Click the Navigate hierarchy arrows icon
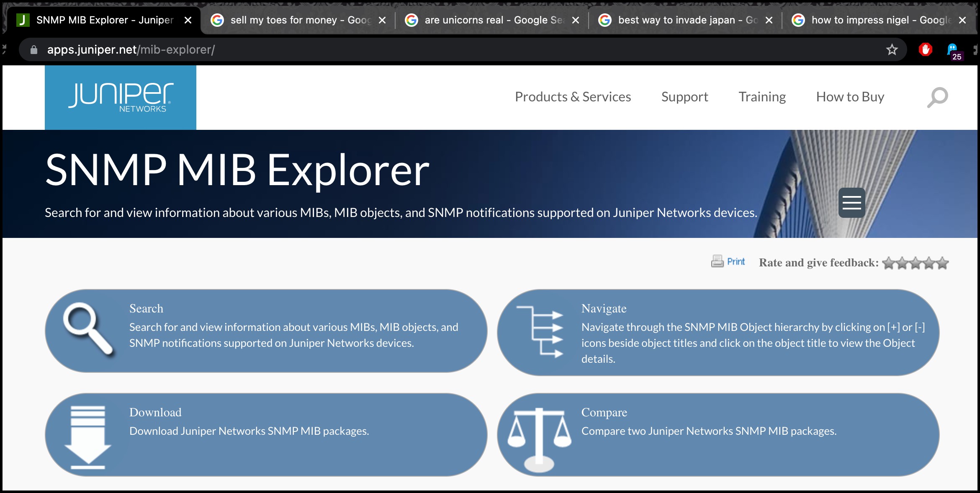This screenshot has width=980, height=493. pos(540,332)
